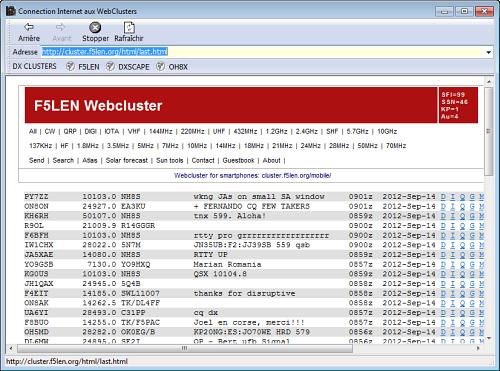Select the 432MHz band filter
Screen dimensions: 500x371
[x=245, y=131]
